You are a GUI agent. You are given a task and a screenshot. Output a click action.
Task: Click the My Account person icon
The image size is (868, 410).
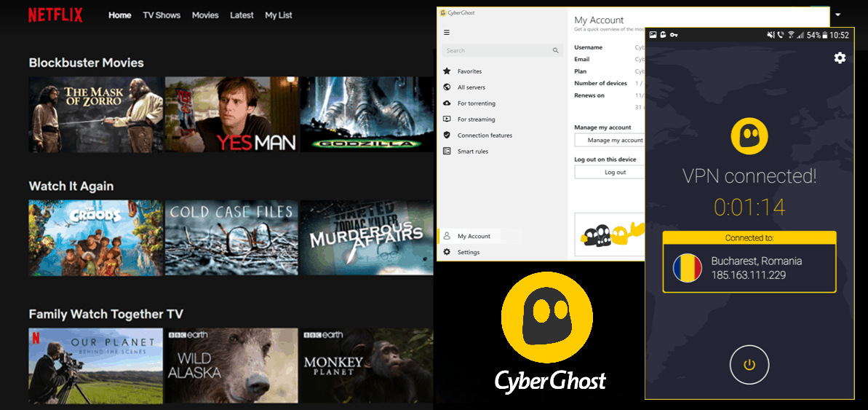coord(447,236)
